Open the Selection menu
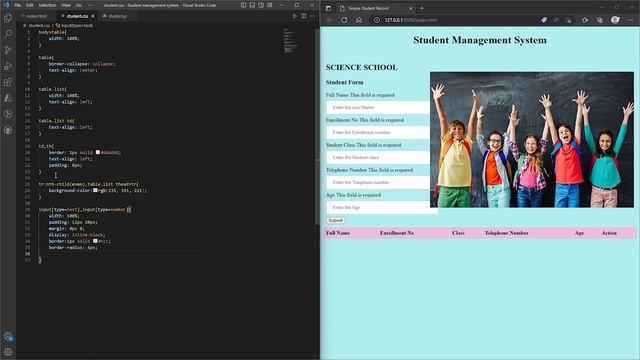Image resolution: width=640 pixels, height=360 pixels. [47, 5]
